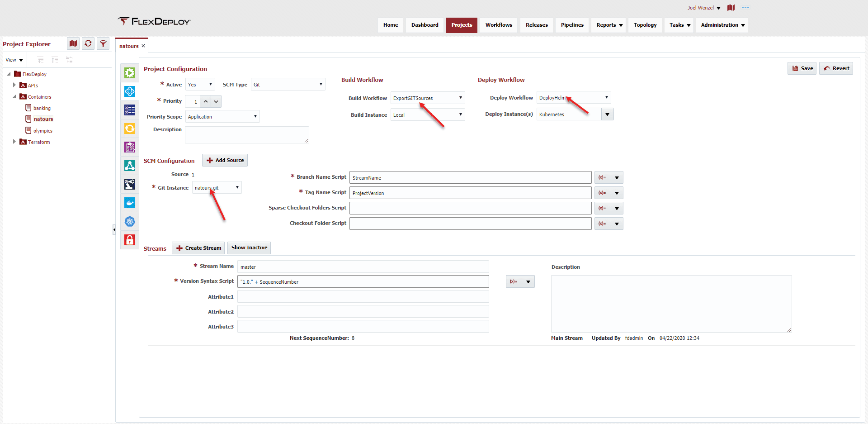Go to the Pipelines tab
The width and height of the screenshot is (868, 424).
pyautogui.click(x=572, y=25)
